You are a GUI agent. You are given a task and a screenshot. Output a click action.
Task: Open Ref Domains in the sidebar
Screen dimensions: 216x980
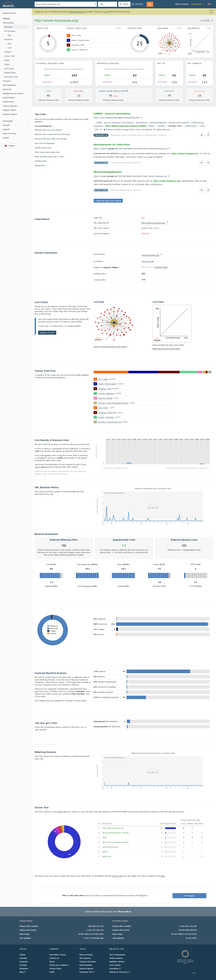click(10, 31)
